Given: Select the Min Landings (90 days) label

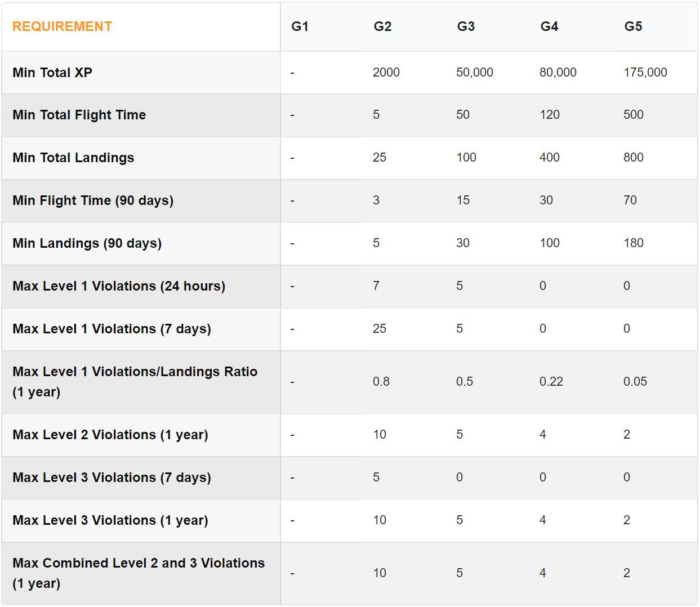Looking at the screenshot, I should pos(87,243).
